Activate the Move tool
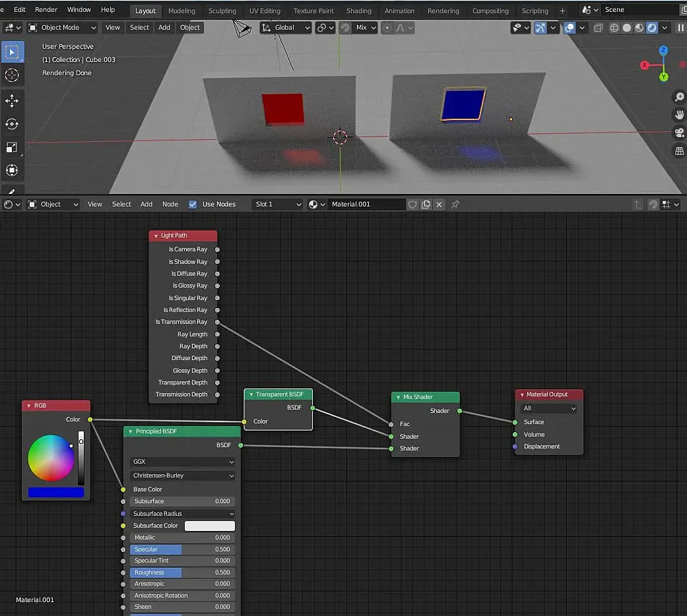This screenshot has height=616, width=687. click(x=12, y=100)
